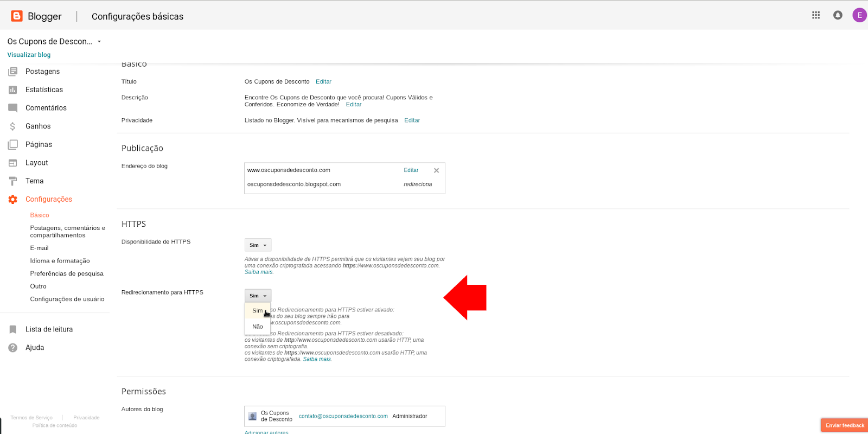Viewport: 868px width, 434px height.
Task: Click the Adicionar autores link
Action: click(x=266, y=432)
